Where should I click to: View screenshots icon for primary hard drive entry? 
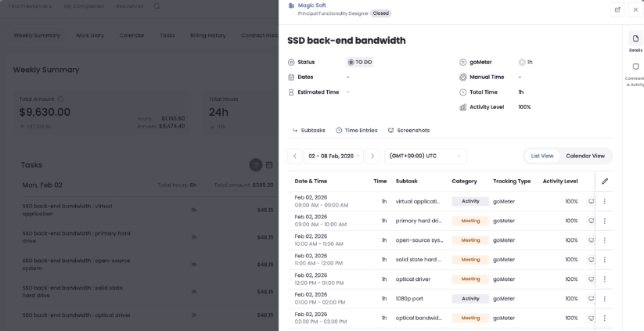tap(592, 221)
